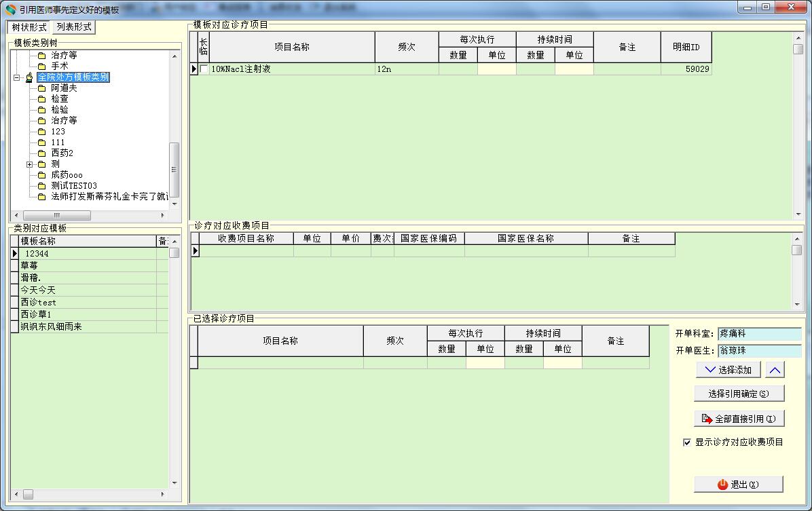
Task: Click the folder icon beside 成药ooo
Action: point(42,175)
